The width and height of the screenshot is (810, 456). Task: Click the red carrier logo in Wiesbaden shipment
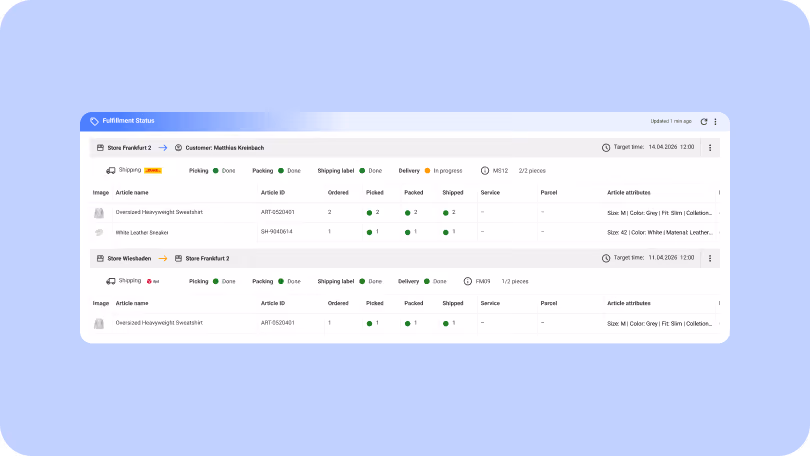[x=152, y=281]
